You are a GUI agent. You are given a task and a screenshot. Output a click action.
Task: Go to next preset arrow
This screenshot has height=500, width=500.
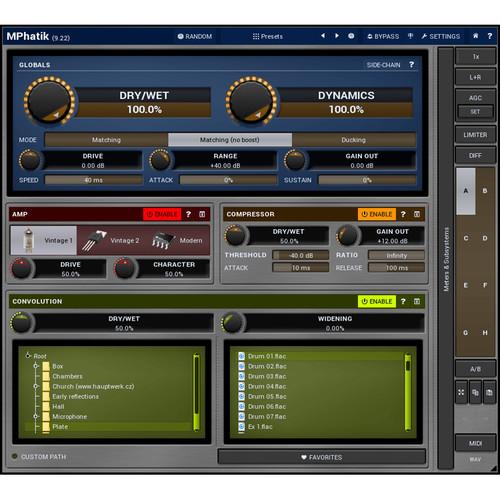[x=337, y=36]
